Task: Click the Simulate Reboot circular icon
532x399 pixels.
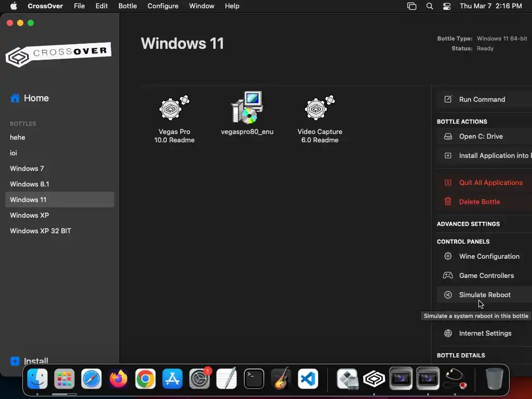Action: (x=448, y=295)
